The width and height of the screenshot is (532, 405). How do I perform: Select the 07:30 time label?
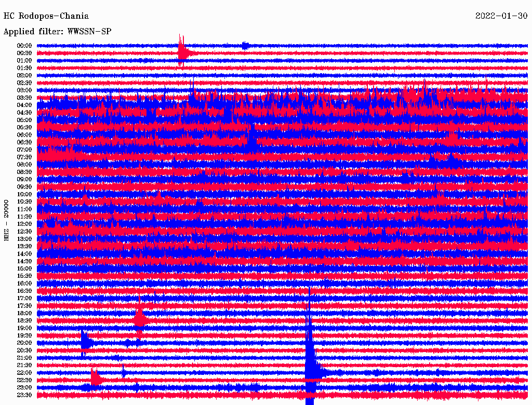pos(24,157)
